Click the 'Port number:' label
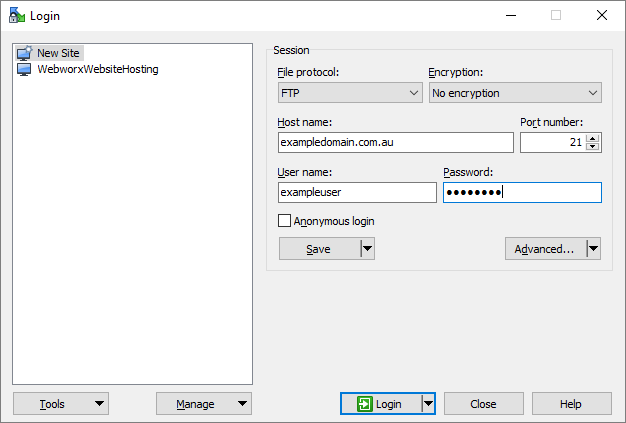 click(551, 122)
